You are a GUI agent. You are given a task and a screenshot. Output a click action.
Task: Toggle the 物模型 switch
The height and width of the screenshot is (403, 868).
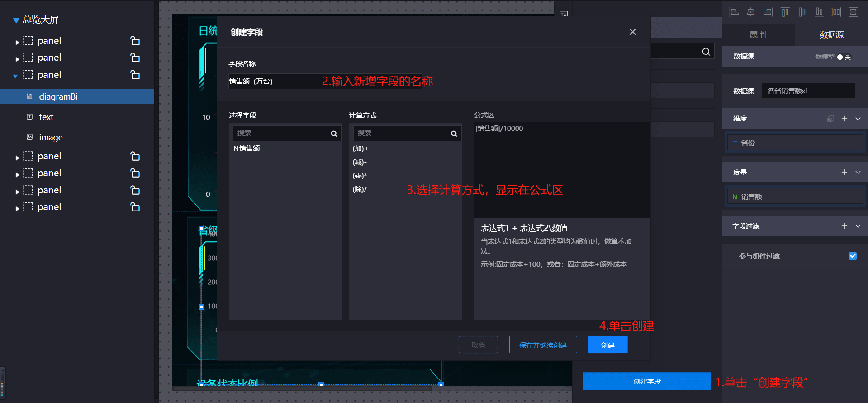pyautogui.click(x=840, y=57)
